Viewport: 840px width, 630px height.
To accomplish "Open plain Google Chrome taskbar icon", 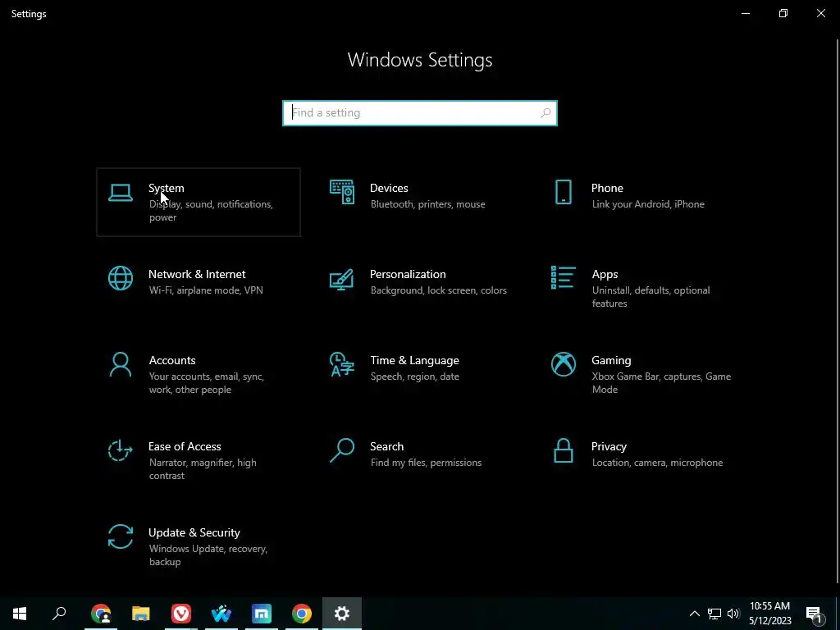I will click(302, 614).
